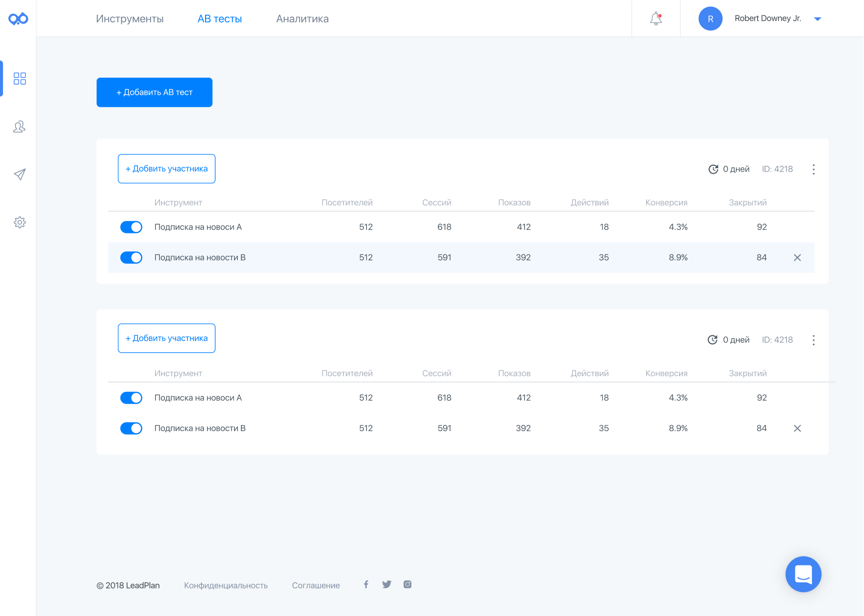Click Добить участника in the second test card

(167, 338)
